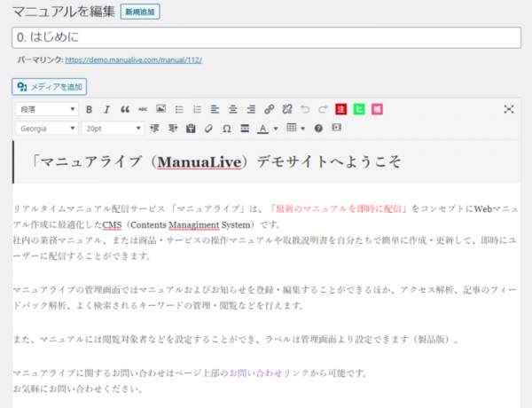Align text right
Image resolution: width=532 pixels, height=408 pixels.
pos(251,109)
